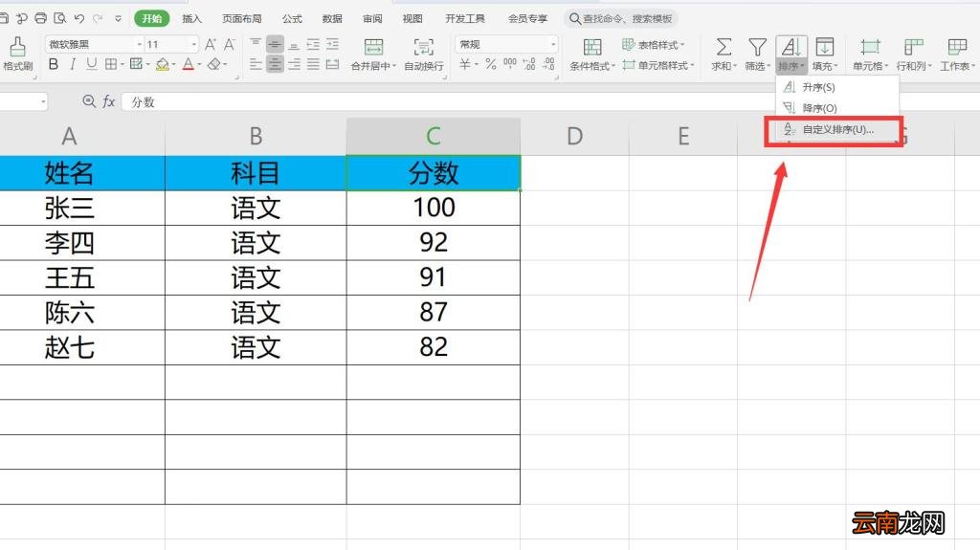
Task: Click the increase indent icon
Action: click(332, 44)
